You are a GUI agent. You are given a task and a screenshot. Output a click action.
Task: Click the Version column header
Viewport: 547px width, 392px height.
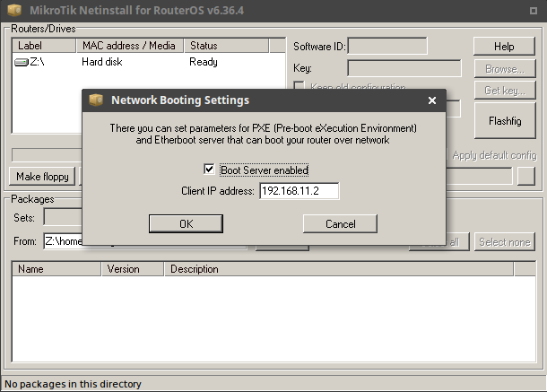coord(133,269)
